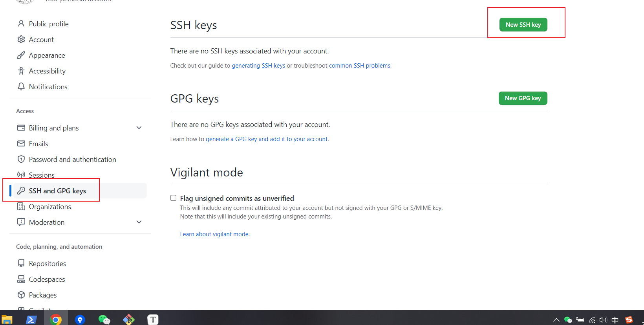Click the volume speaker icon in system tray
644x325 pixels.
coord(603,320)
